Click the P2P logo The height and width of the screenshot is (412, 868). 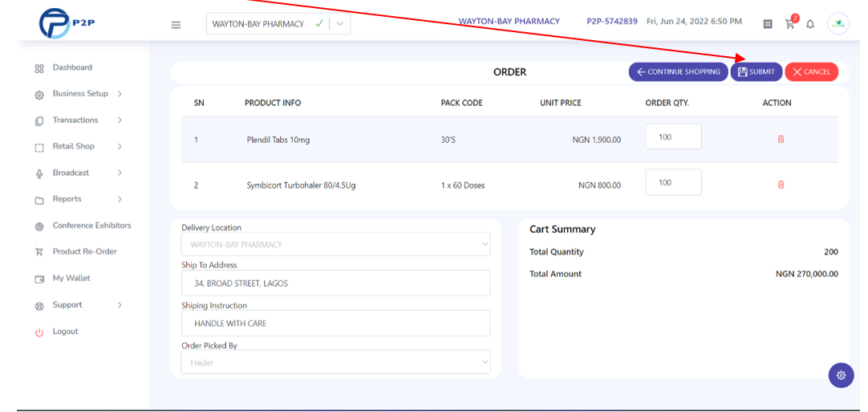point(67,23)
